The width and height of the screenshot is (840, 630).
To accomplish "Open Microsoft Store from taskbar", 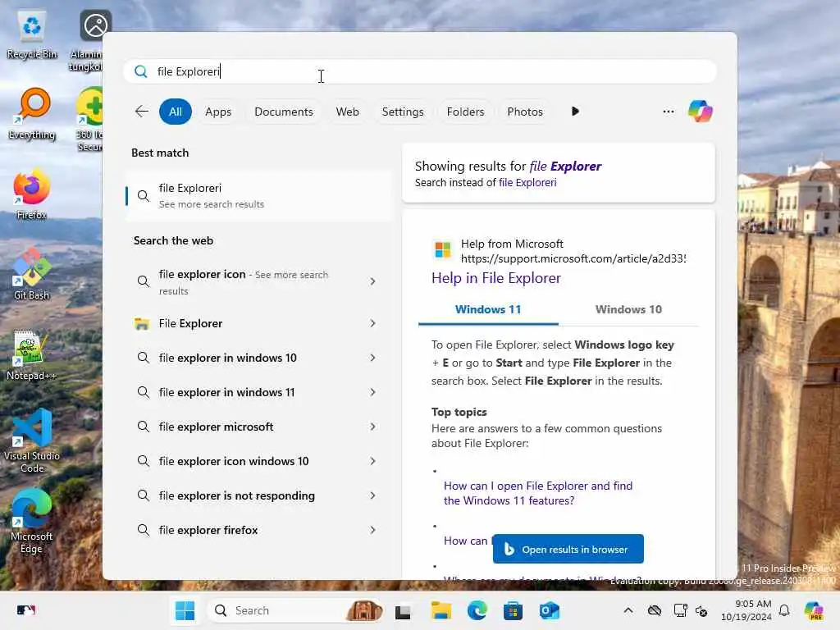I will (513, 610).
